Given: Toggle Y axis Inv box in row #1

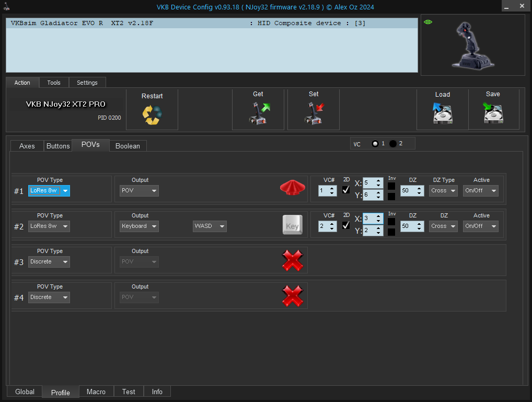Looking at the screenshot, I should tap(391, 196).
